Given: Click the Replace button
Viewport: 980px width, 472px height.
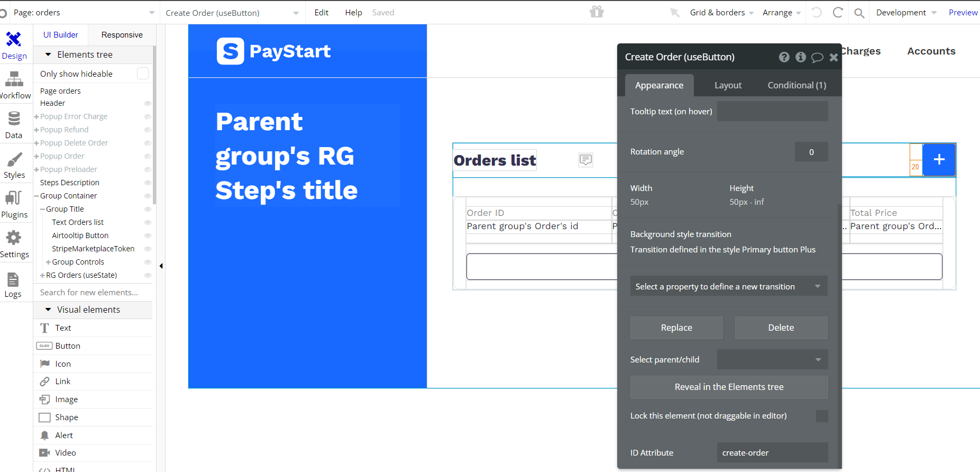Looking at the screenshot, I should click(x=676, y=328).
